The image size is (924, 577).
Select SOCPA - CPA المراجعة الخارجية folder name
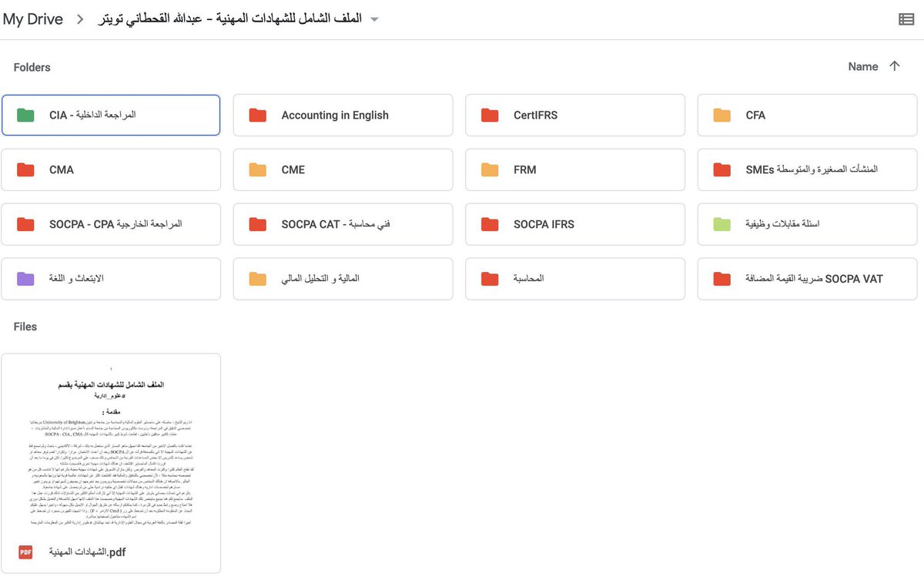point(115,224)
